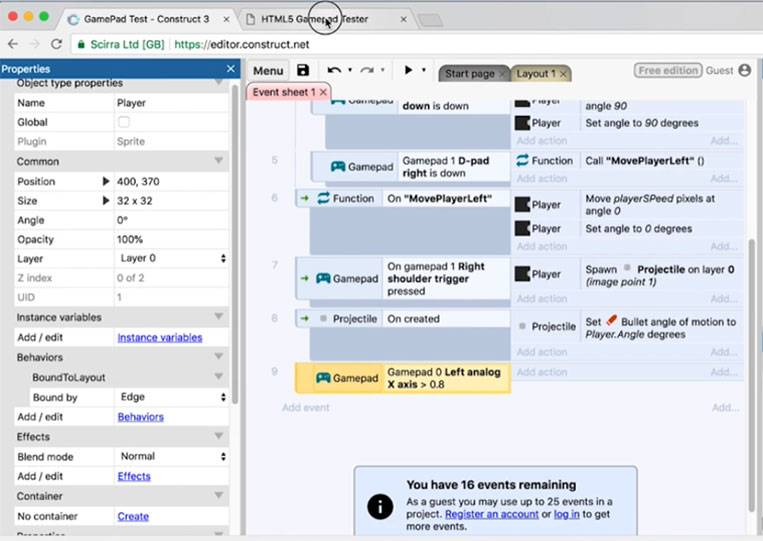763x541 pixels.
Task: Switch to the Layout 1 tab
Action: (x=536, y=73)
